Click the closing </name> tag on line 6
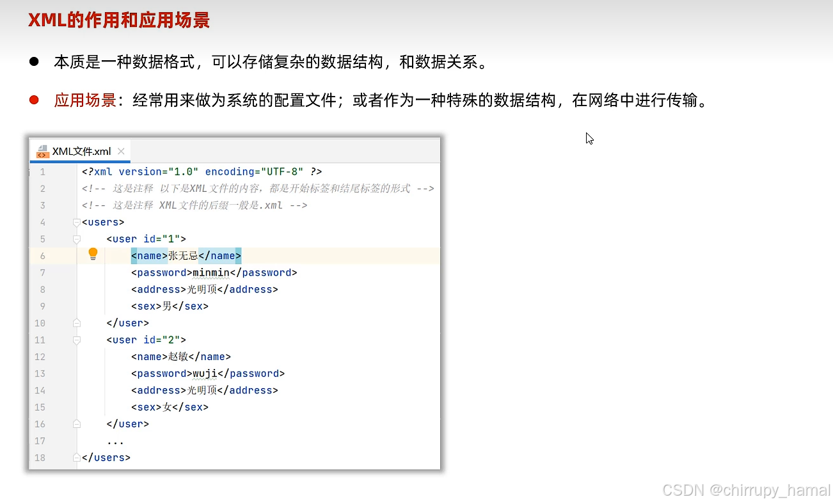The width and height of the screenshot is (833, 504). [220, 256]
